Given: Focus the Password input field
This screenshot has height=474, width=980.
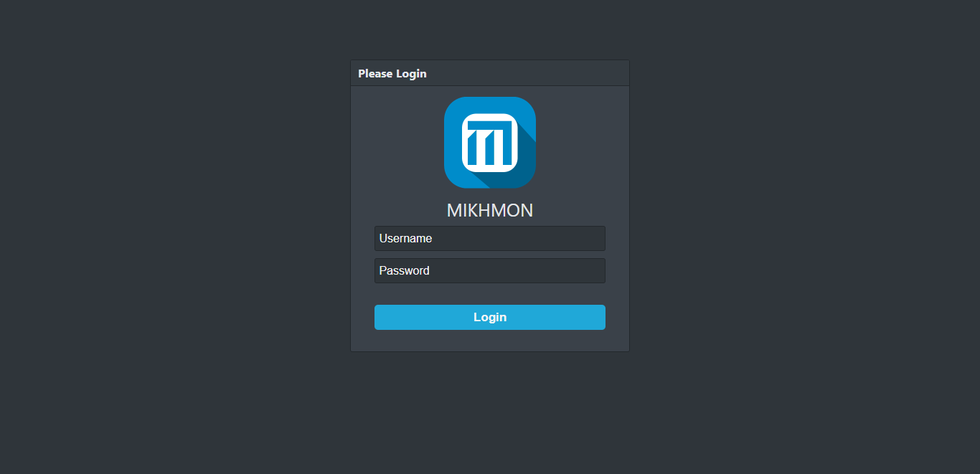Looking at the screenshot, I should coord(490,270).
